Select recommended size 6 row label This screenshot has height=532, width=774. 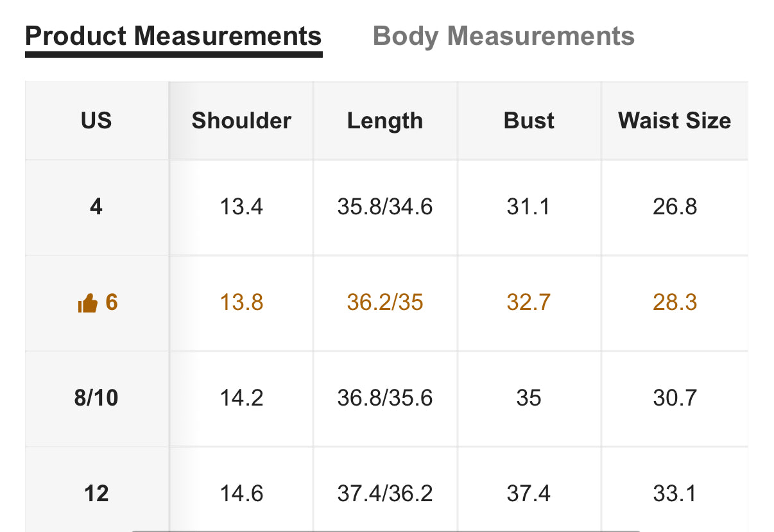96,302
